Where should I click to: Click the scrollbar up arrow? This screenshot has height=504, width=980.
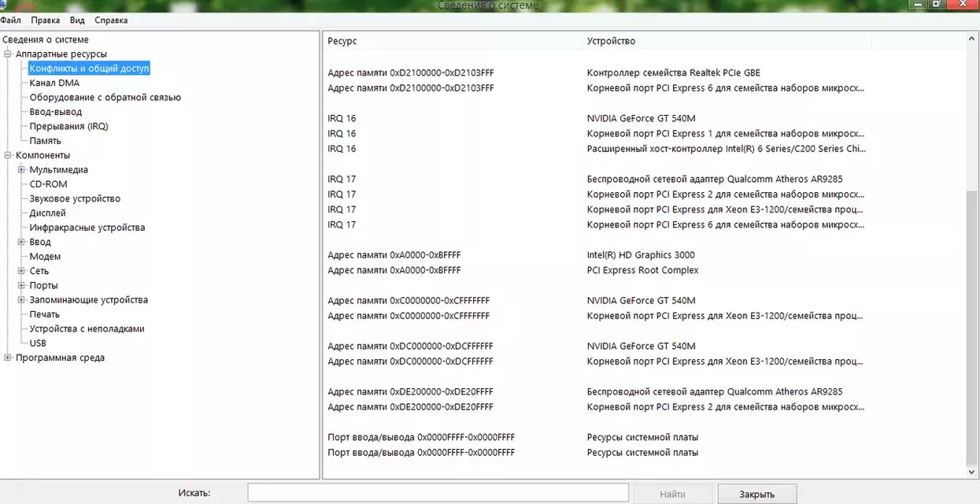(972, 39)
